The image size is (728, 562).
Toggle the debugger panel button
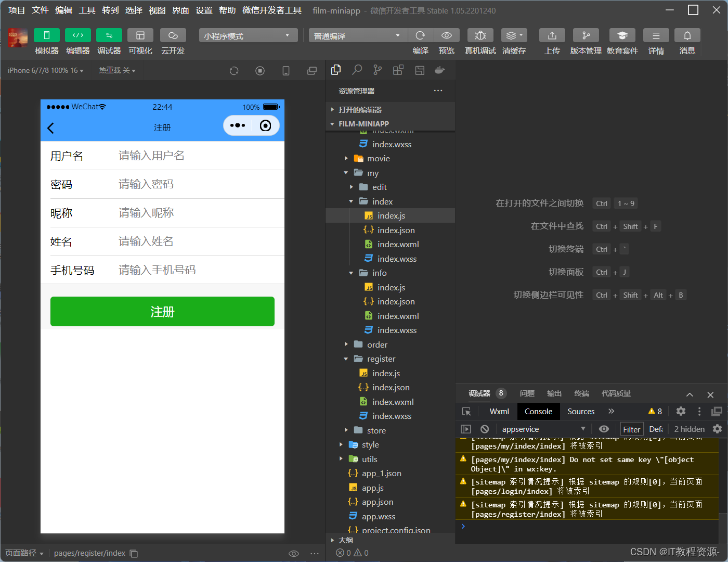[109, 35]
